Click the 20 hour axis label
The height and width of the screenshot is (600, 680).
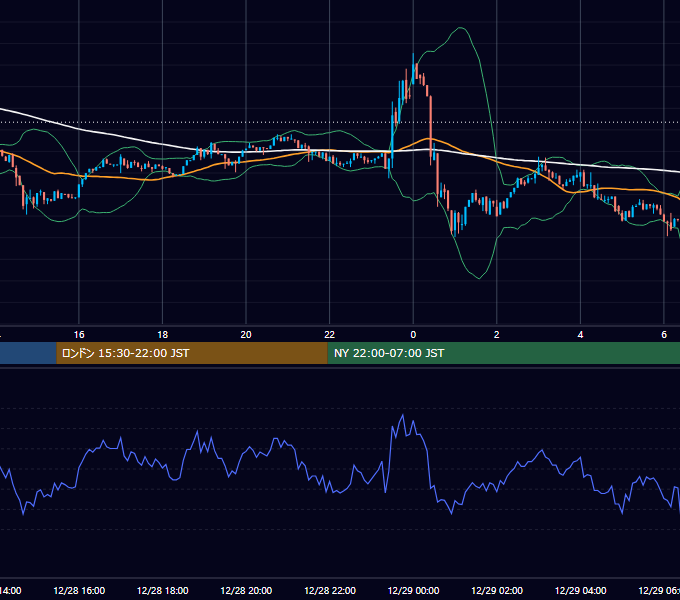coord(246,335)
